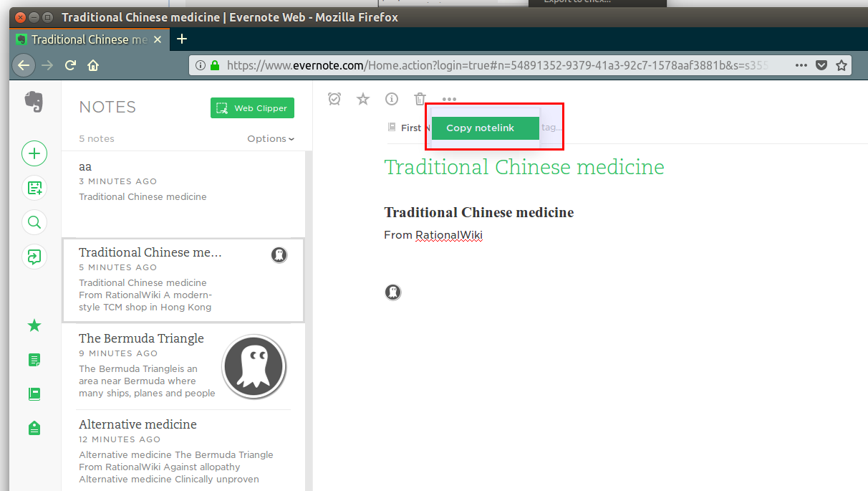Click the Evernote elephant logo
The height and width of the screenshot is (491, 868).
(x=34, y=102)
